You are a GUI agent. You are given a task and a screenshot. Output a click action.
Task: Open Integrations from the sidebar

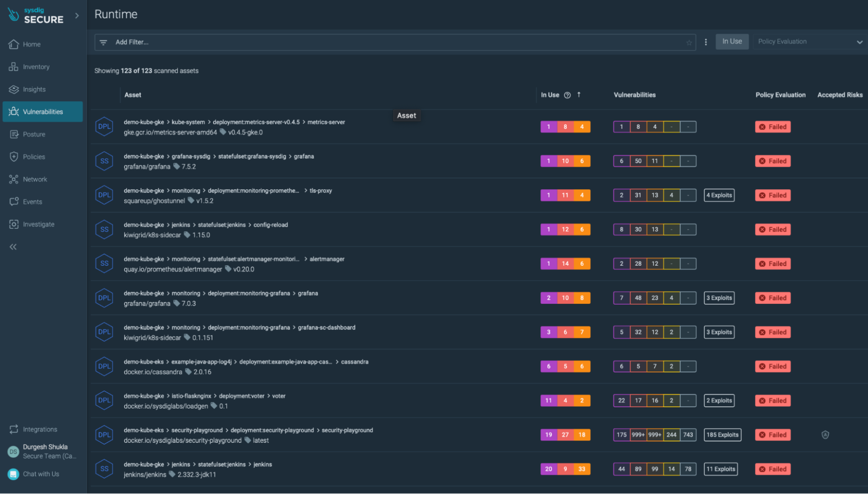40,429
